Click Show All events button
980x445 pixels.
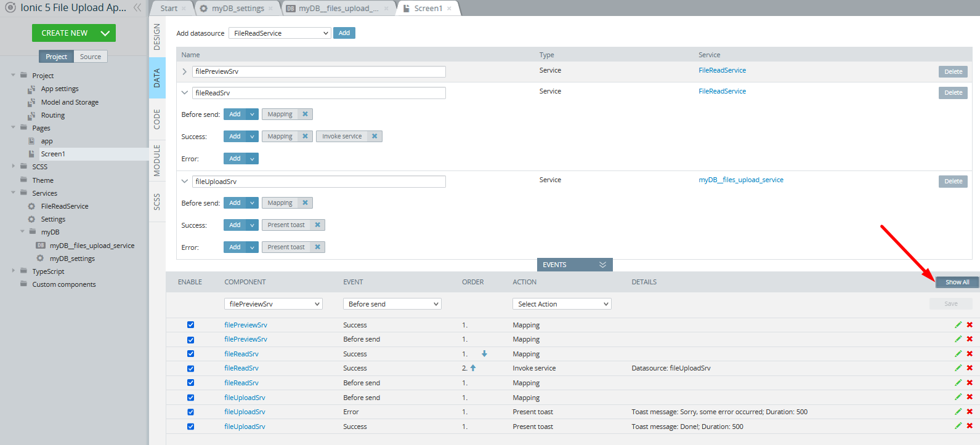(x=957, y=282)
